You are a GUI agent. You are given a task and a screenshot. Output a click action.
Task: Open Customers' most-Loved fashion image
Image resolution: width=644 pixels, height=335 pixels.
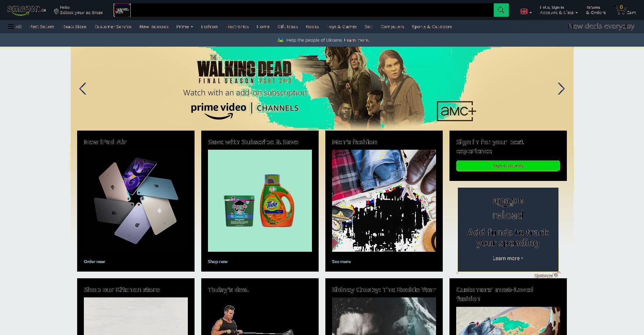pyautogui.click(x=508, y=321)
